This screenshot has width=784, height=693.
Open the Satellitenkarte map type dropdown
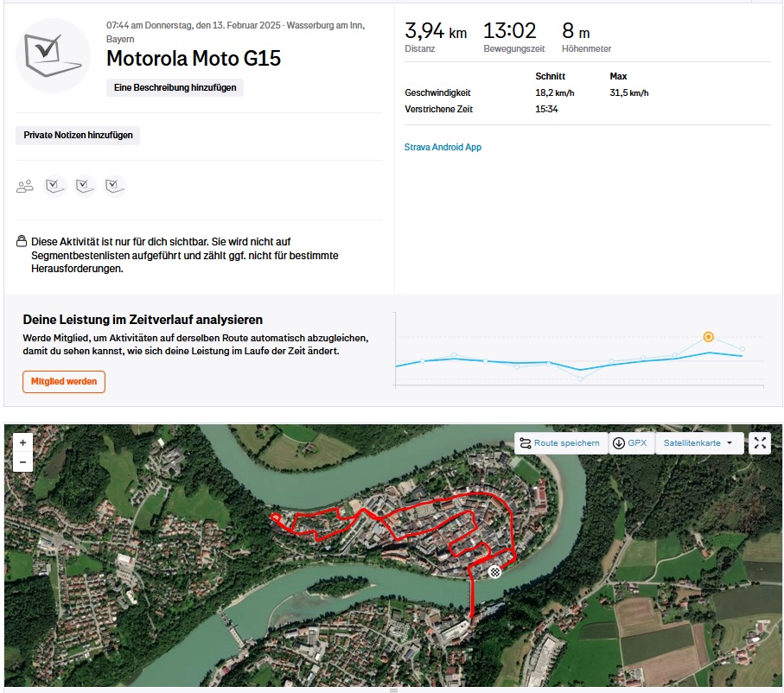(698, 443)
